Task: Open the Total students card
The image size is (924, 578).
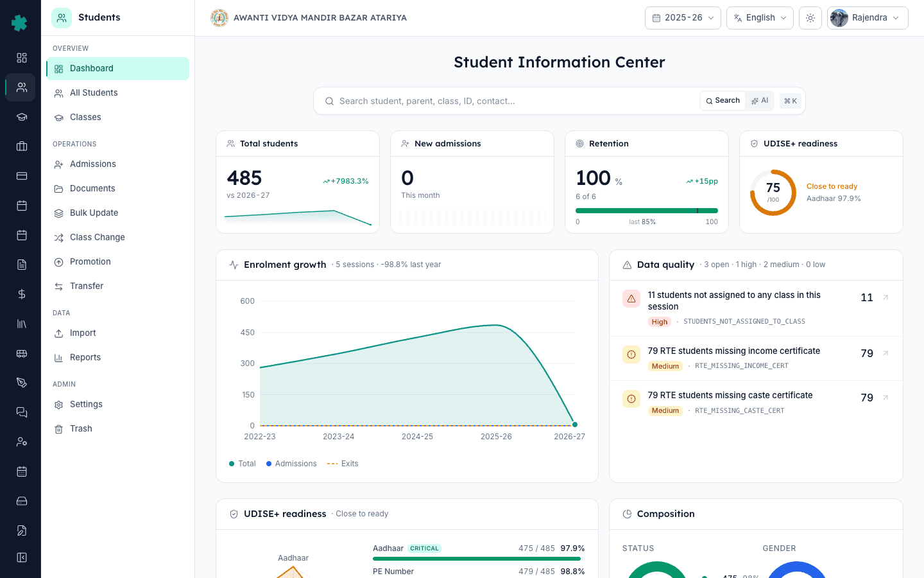Action: point(298,182)
